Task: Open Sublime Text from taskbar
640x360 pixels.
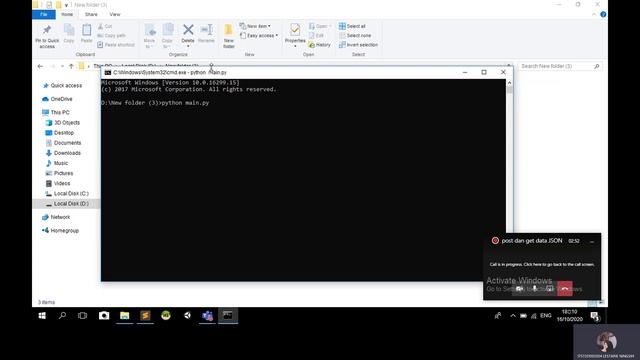Action: click(145, 316)
